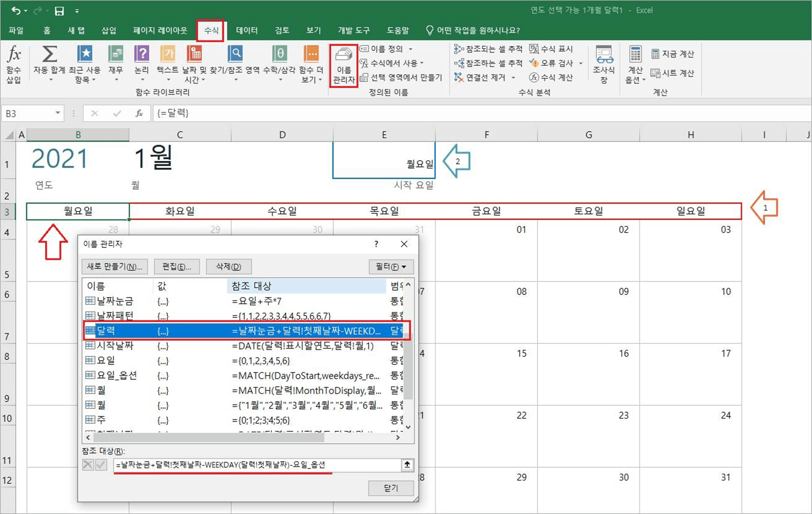Screen dimensions: 812x514
Task: Expand the Remove Arrows (연결선 제거) dropdown arrow
Action: (x=514, y=77)
